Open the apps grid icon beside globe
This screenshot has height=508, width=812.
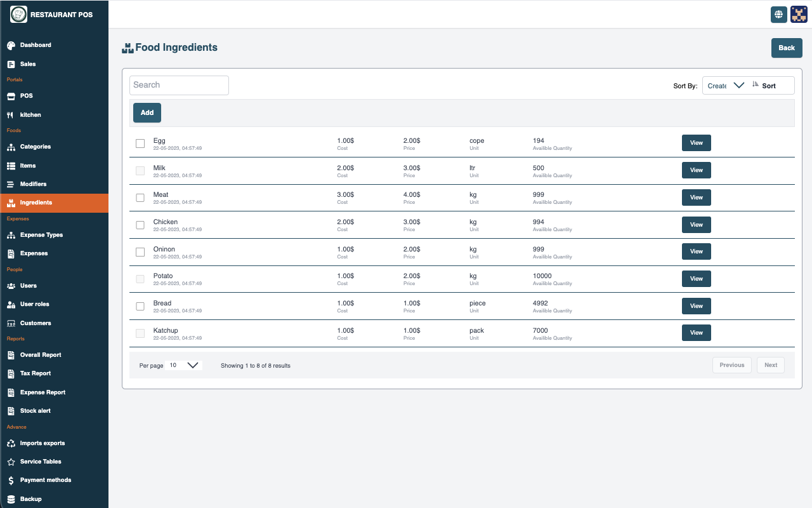(799, 14)
